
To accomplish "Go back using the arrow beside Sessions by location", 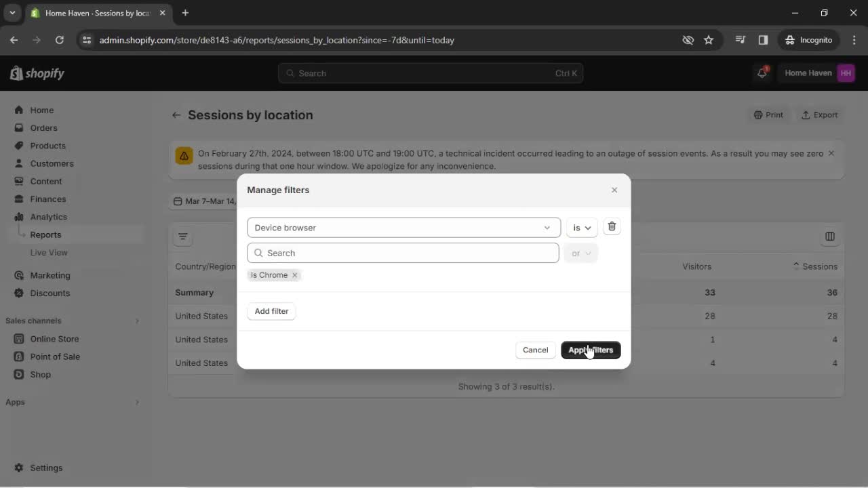I will pos(176,115).
